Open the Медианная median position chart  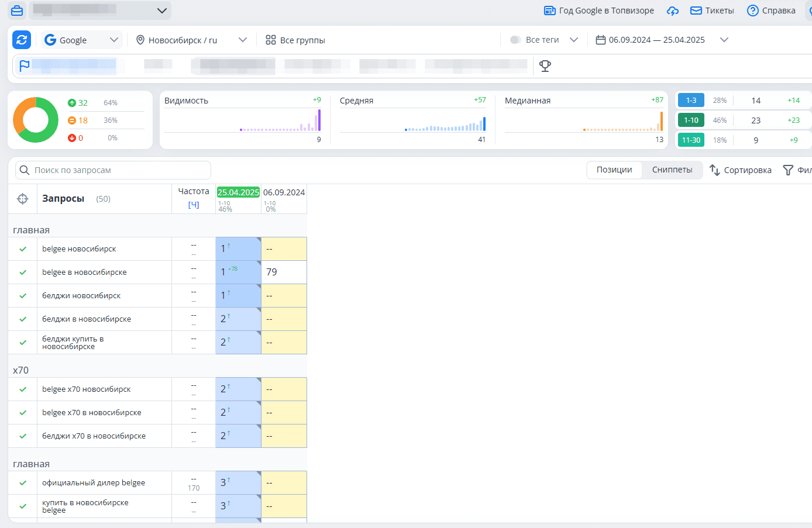[x=584, y=120]
